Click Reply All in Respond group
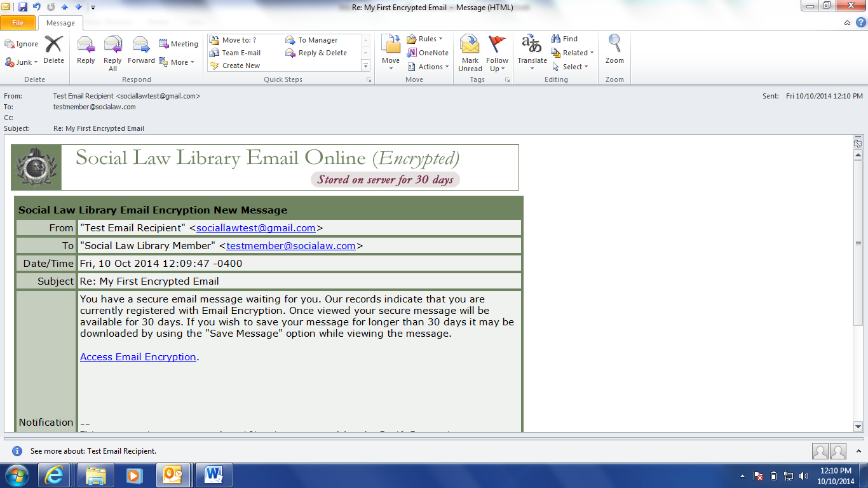 coord(112,53)
